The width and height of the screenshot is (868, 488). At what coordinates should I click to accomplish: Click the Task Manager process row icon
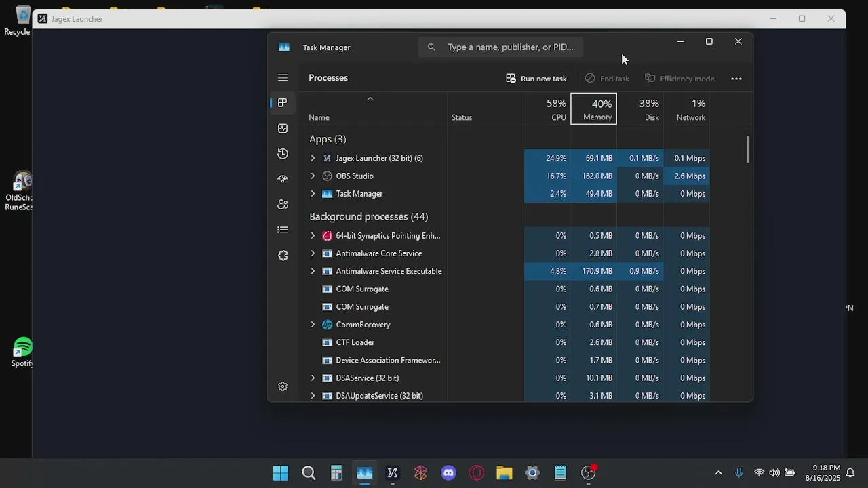point(328,194)
